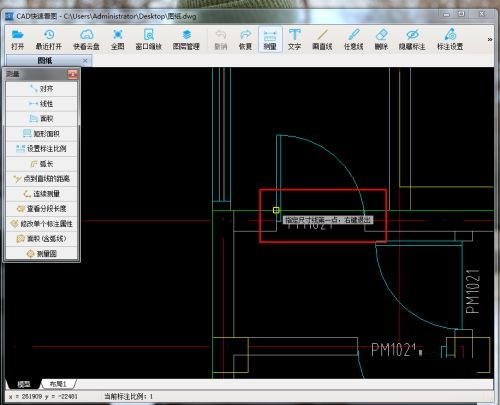
Task: Open 标注设置 annotation settings
Action: [x=450, y=39]
